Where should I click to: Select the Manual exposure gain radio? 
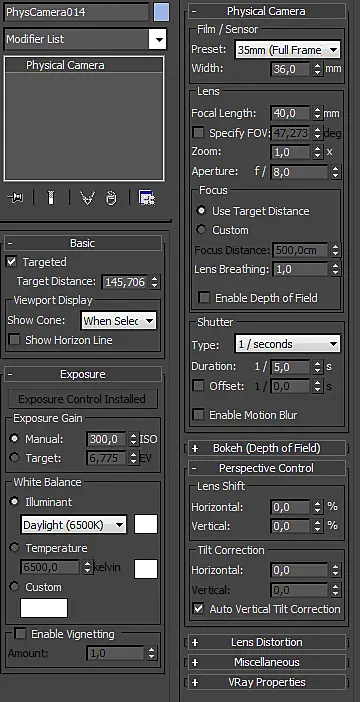coord(14,439)
